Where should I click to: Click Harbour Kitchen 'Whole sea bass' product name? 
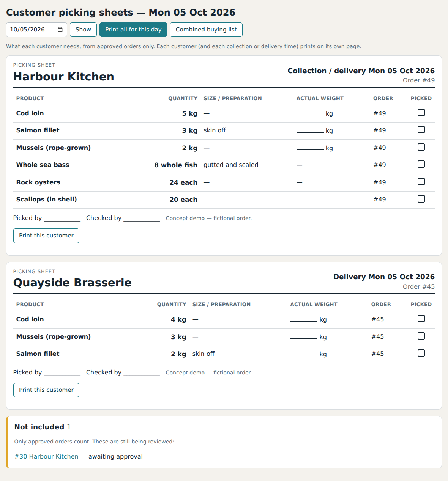43,165
